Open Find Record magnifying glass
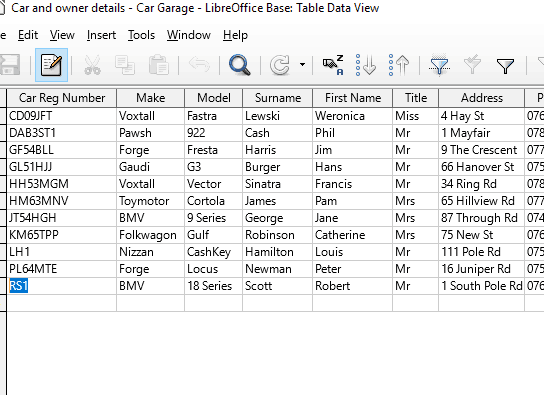Image resolution: width=544 pixels, height=395 pixels. click(240, 65)
